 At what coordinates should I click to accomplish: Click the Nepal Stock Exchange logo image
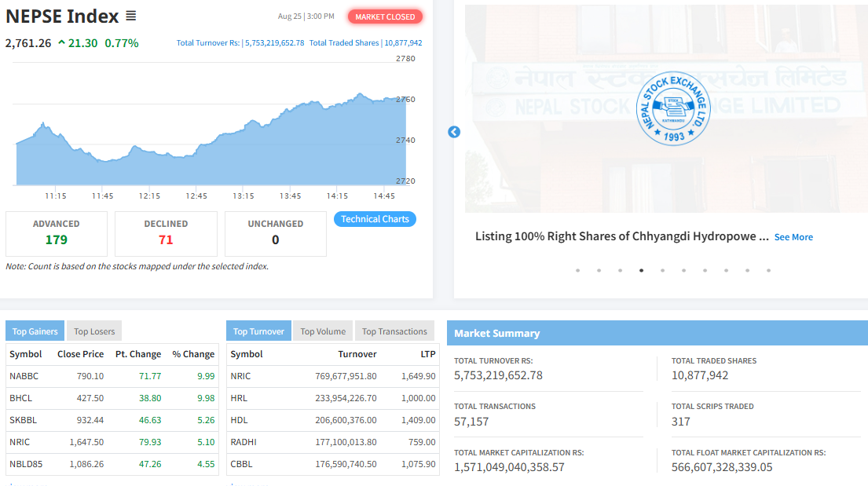tap(672, 108)
